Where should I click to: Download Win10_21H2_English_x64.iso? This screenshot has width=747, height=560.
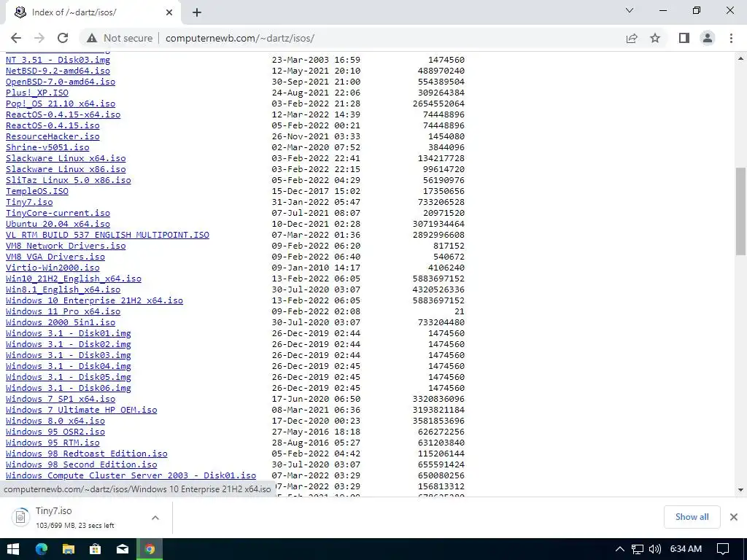click(74, 279)
